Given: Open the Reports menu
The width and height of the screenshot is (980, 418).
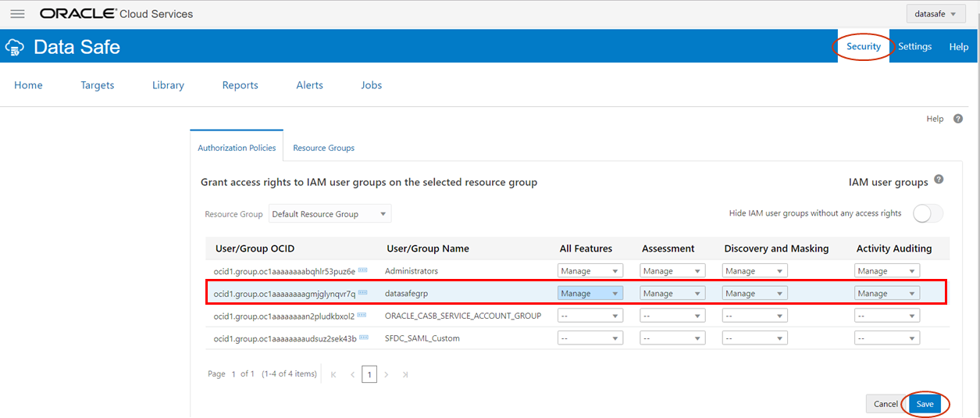Looking at the screenshot, I should click(x=240, y=85).
